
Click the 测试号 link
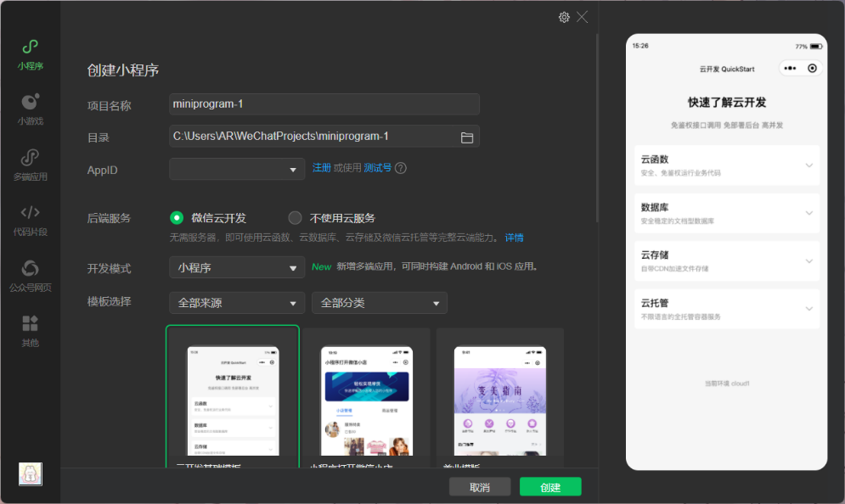click(377, 168)
